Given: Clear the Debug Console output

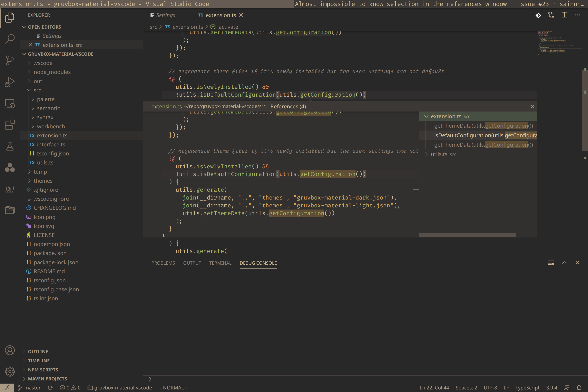Looking at the screenshot, I should tap(551, 263).
